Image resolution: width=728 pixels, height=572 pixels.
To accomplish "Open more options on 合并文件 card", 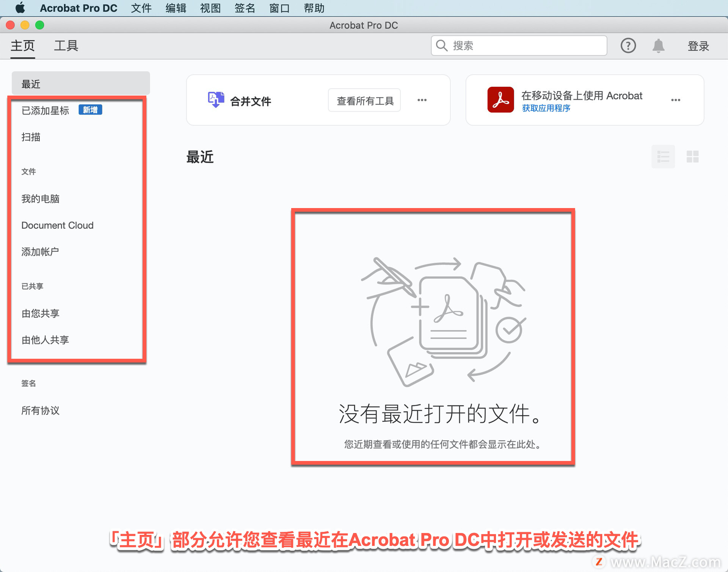I will point(422,100).
